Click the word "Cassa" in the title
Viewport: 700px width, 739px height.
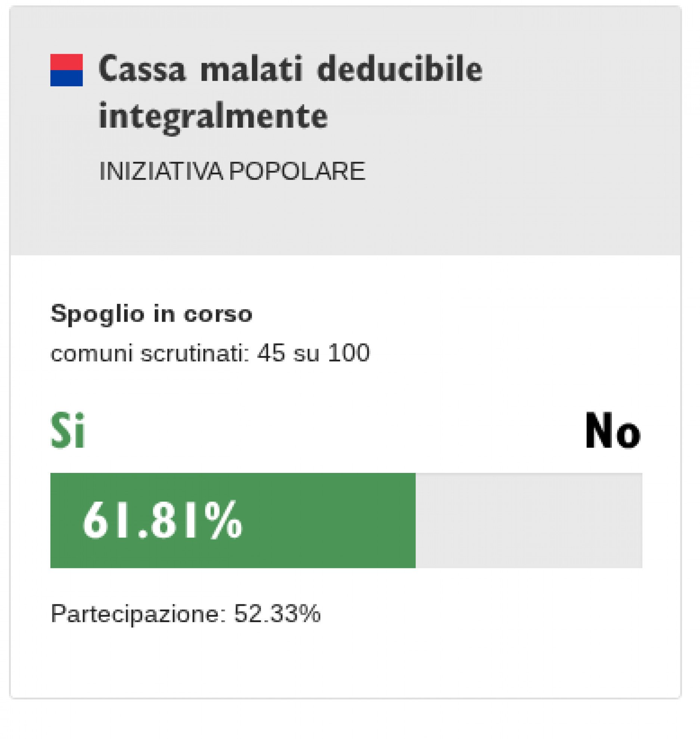(x=142, y=69)
